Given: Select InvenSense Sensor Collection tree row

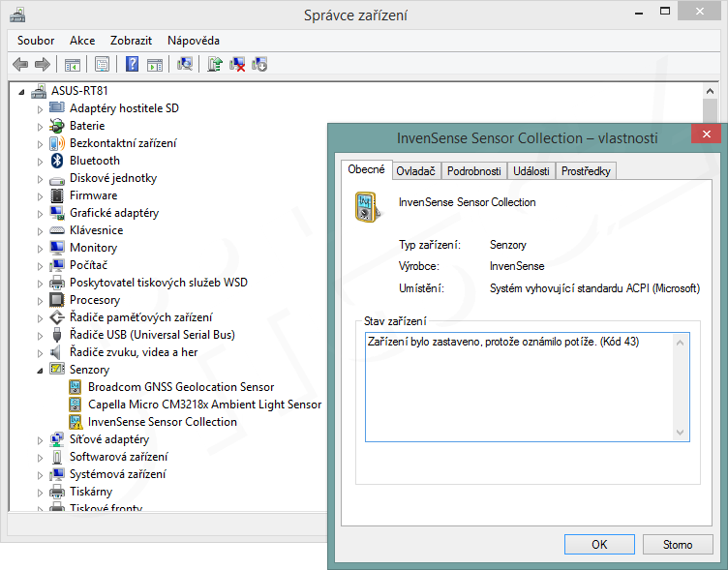Looking at the screenshot, I should (x=162, y=422).
